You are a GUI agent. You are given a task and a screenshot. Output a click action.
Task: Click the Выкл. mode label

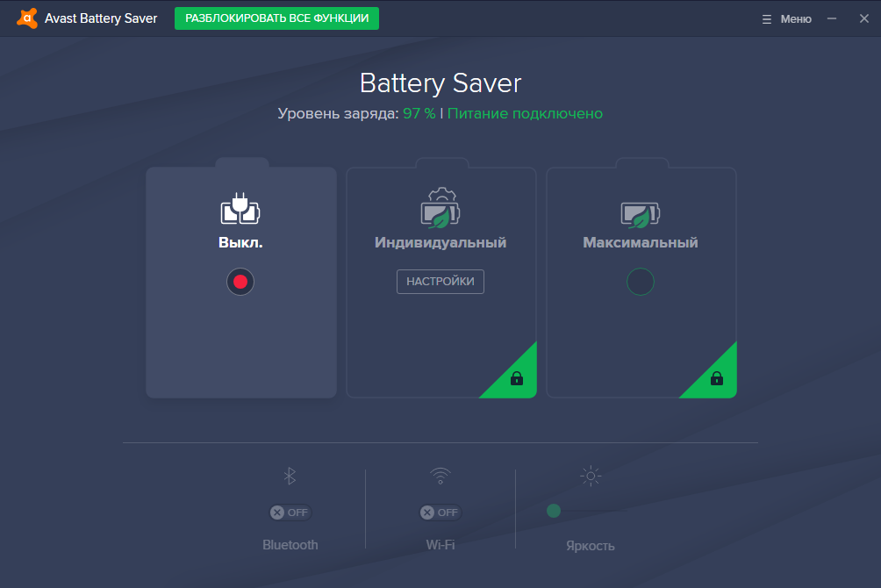click(x=240, y=243)
